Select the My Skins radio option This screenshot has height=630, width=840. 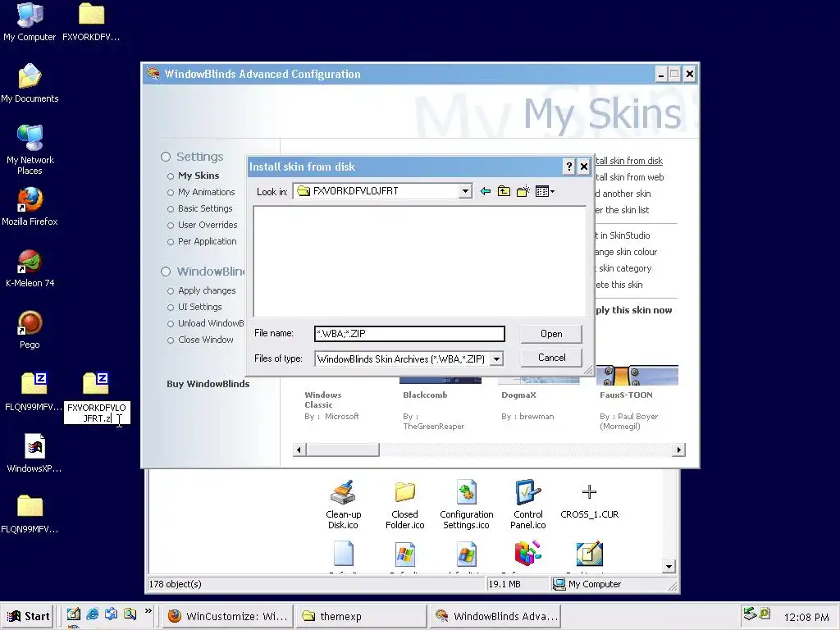171,176
